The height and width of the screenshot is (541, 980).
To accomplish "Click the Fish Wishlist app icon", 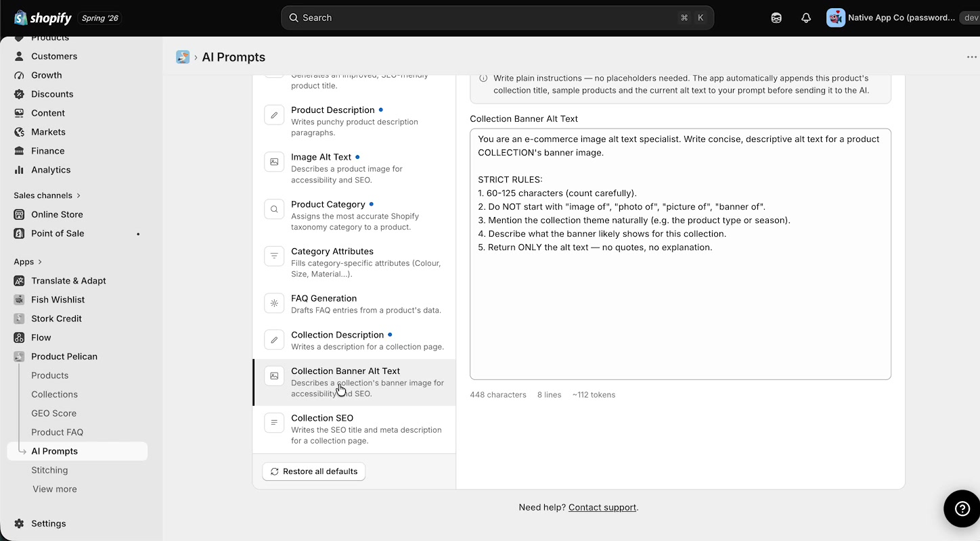I will click(19, 300).
